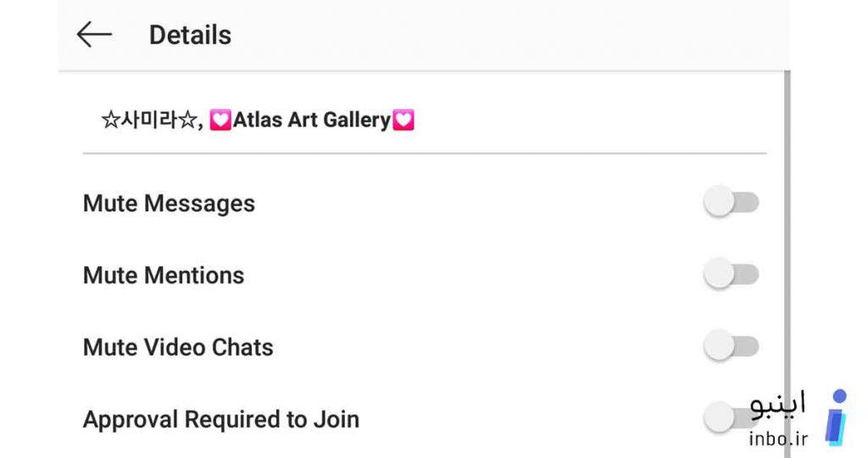This screenshot has height=458, width=868.
Task: Toggle the Mute Video Chats switch
Action: coord(731,346)
